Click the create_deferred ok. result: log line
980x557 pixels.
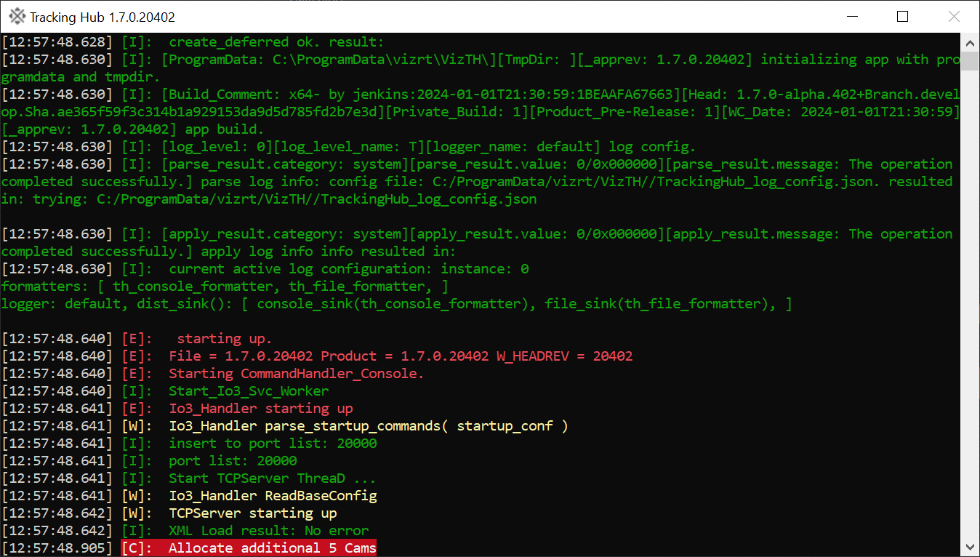coord(276,42)
